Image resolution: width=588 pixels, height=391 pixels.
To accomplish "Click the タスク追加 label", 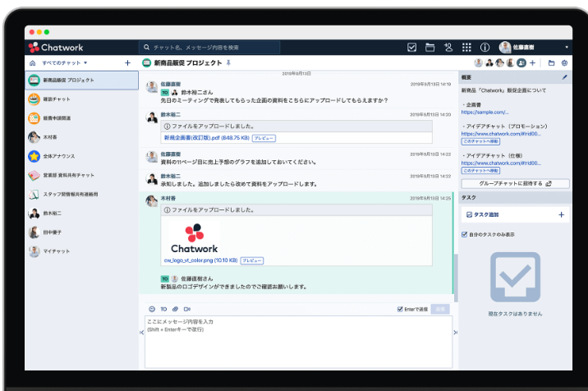I will point(486,214).
